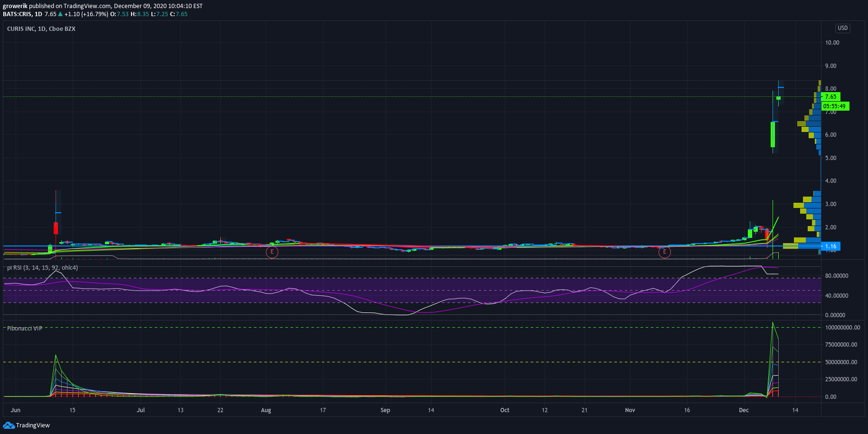The height and width of the screenshot is (434, 868).
Task: Click the +1.10 (+16.79%) change text
Action: point(86,14)
